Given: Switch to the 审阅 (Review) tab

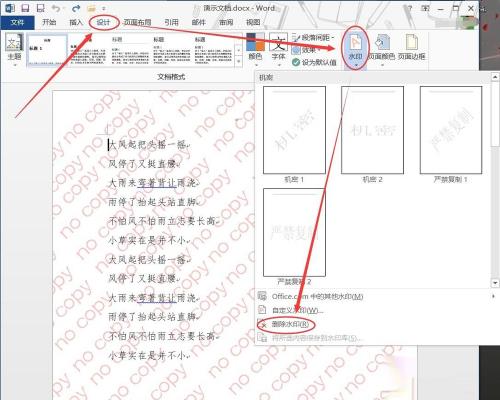Looking at the screenshot, I should click(x=226, y=22).
